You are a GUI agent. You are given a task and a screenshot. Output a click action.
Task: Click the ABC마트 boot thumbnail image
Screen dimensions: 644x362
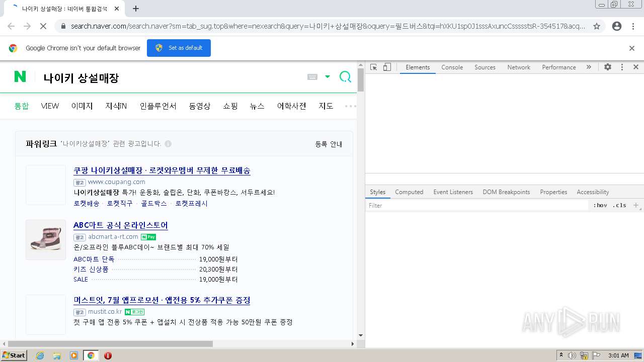46,240
